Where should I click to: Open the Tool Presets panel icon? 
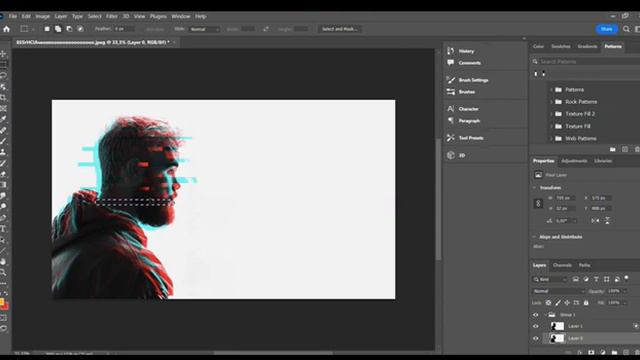pos(451,138)
